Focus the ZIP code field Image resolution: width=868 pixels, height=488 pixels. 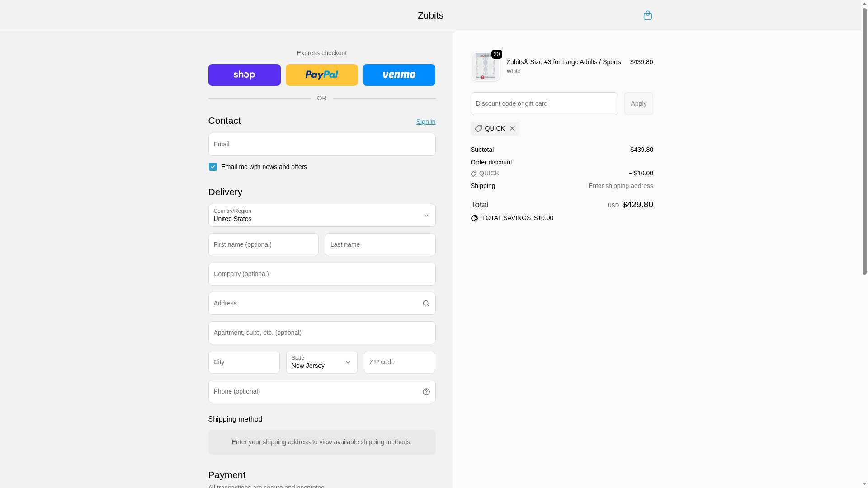pos(399,362)
